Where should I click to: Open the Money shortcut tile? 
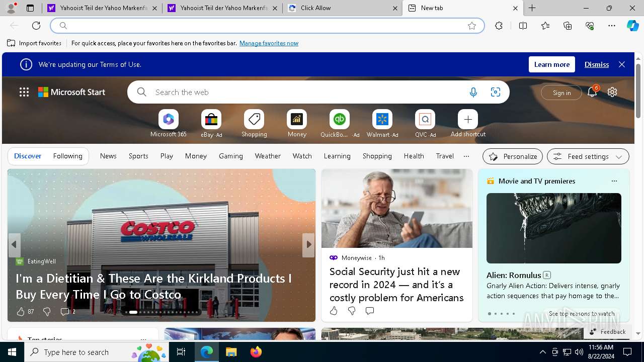297,123
